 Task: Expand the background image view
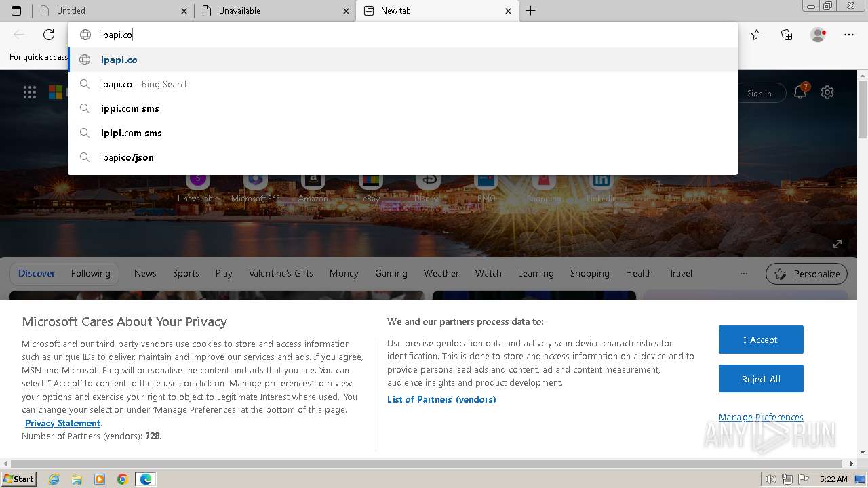click(x=837, y=244)
